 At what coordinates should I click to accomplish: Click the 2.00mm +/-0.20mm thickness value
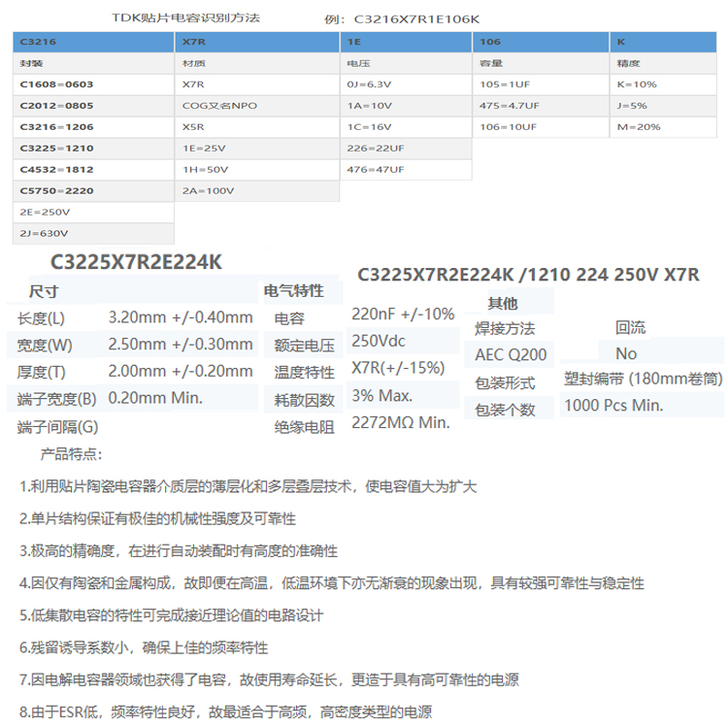pos(181,372)
